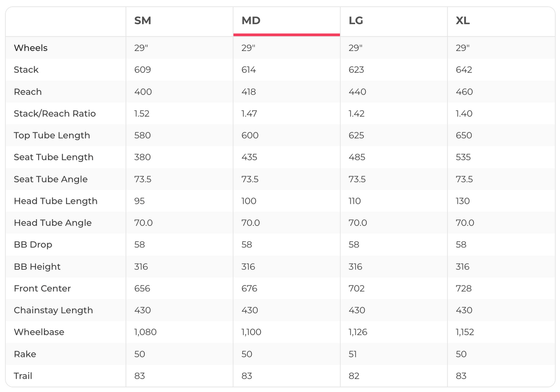The width and height of the screenshot is (560, 392).
Task: Select the Wheelbase row label
Action: click(39, 332)
